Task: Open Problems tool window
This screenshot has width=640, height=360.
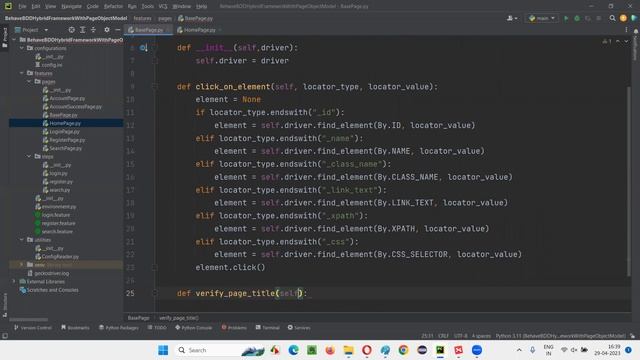Action: click(x=234, y=327)
